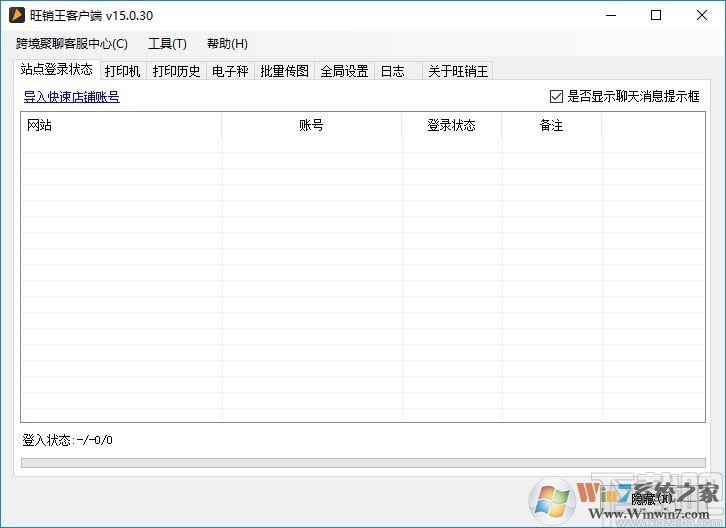The image size is (726, 528).
Task: Click the 隐藏(H) button
Action: pos(651,499)
